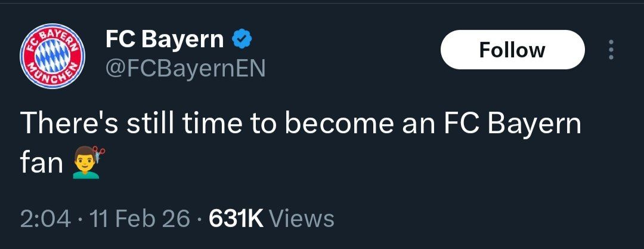Click the @FCBayernEN handle

coord(185,68)
